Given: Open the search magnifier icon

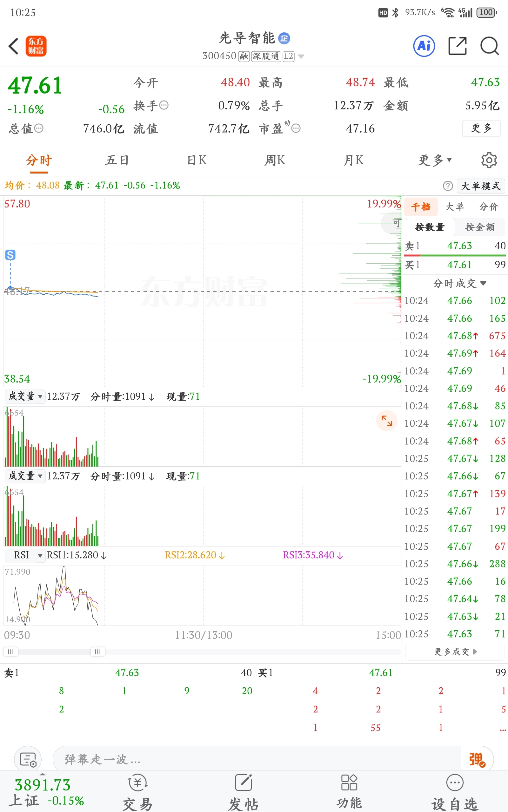Looking at the screenshot, I should pos(490,46).
